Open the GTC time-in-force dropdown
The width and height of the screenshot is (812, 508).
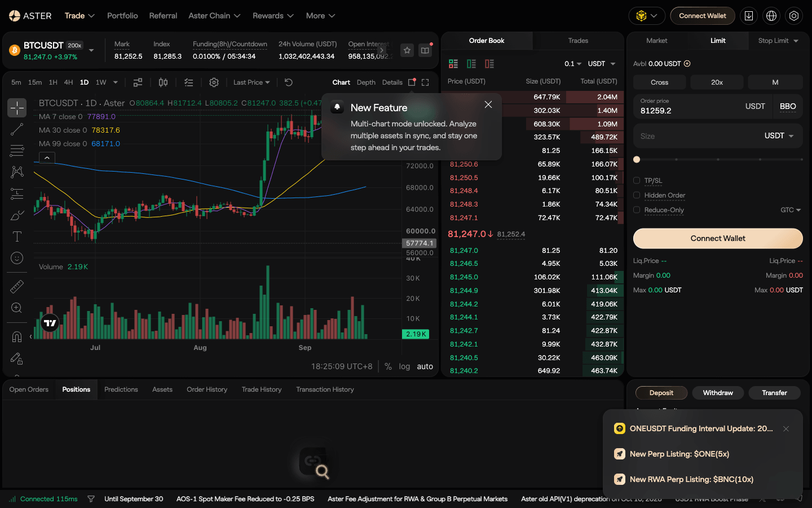coord(791,210)
